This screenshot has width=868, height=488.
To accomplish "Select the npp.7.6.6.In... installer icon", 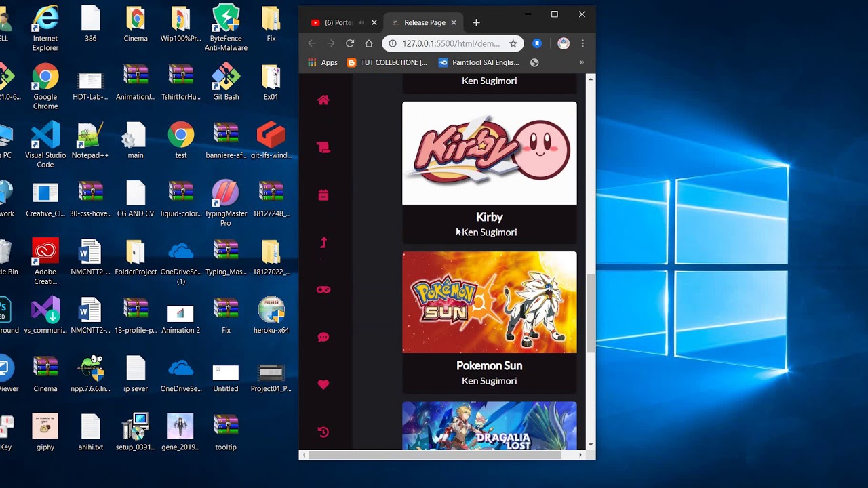I will click(90, 373).
